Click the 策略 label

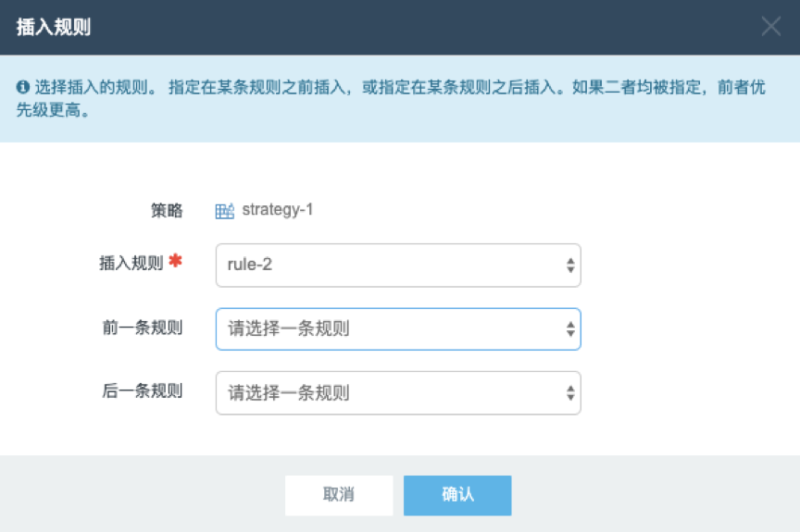pos(167,210)
